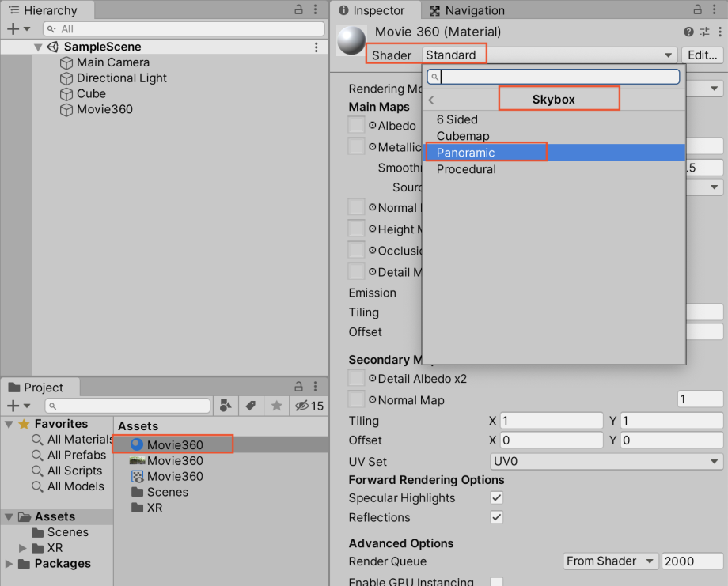This screenshot has height=586, width=728.
Task: Click the Search by Label tag icon
Action: (251, 406)
